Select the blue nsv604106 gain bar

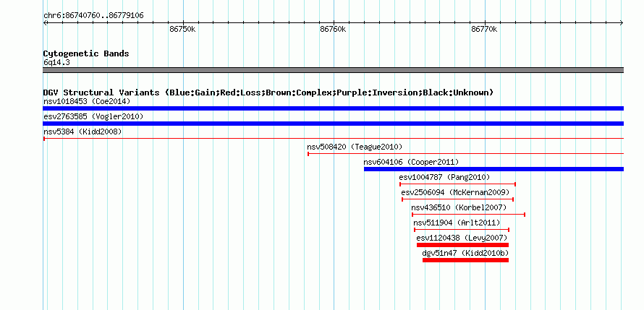[493, 169]
